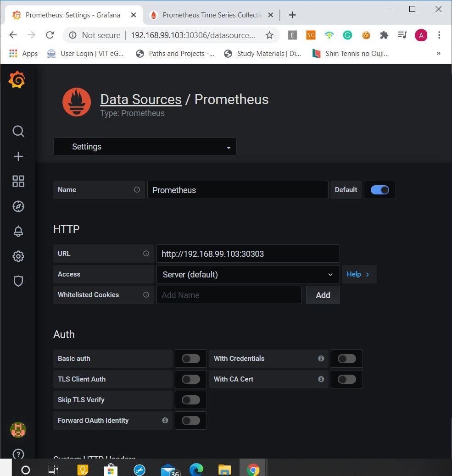Open the user avatar in sidebar
Screen dimensions: 452x476
18,430
